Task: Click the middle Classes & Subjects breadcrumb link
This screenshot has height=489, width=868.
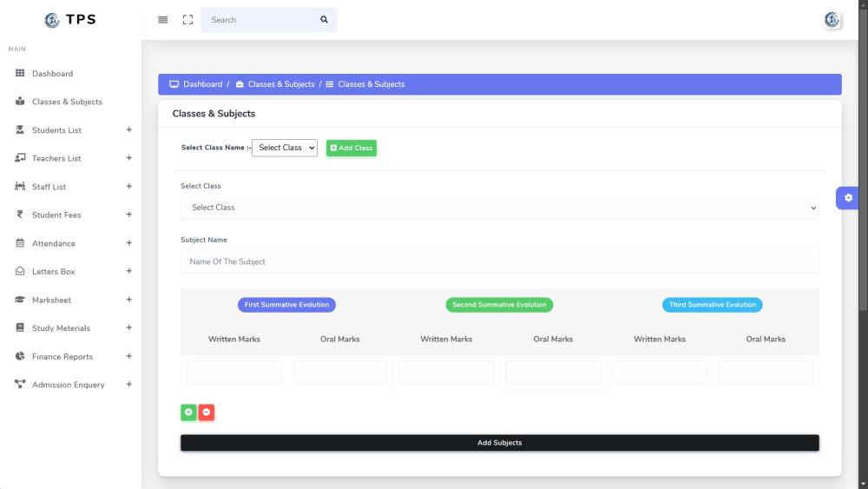Action: pyautogui.click(x=281, y=84)
